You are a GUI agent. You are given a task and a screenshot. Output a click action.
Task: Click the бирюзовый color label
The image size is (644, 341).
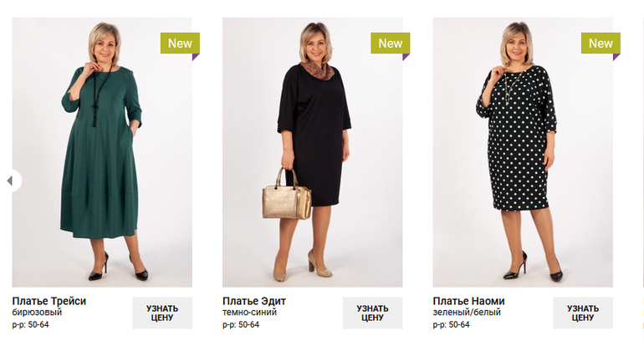tap(37, 313)
